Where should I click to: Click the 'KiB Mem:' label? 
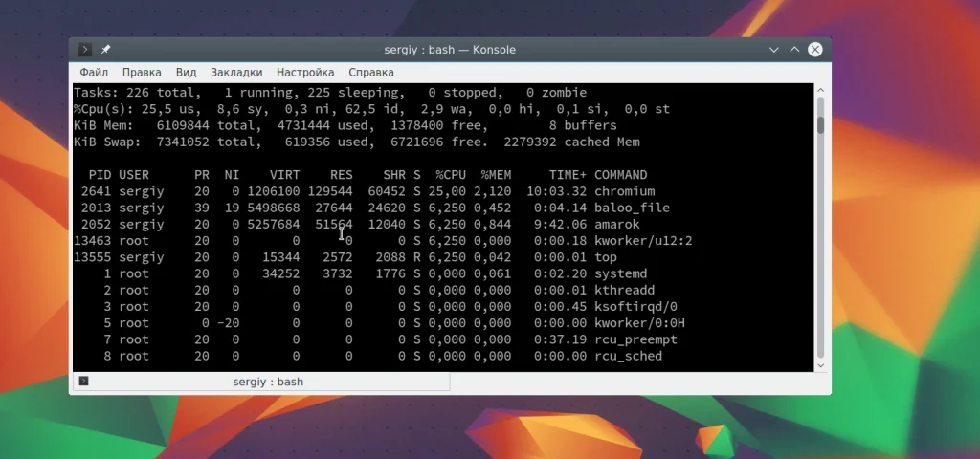click(103, 125)
